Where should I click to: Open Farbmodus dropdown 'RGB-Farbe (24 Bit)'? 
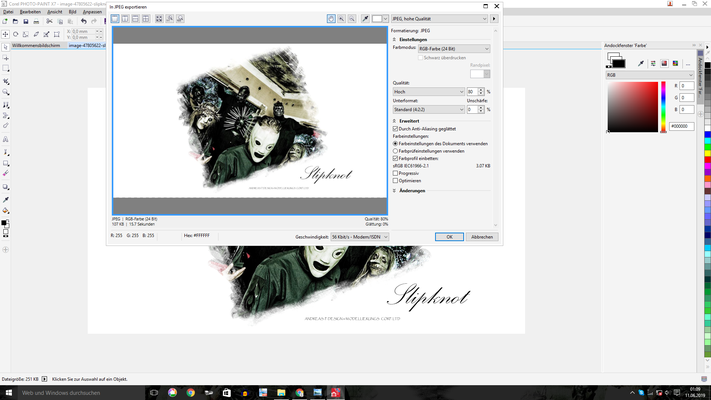454,49
